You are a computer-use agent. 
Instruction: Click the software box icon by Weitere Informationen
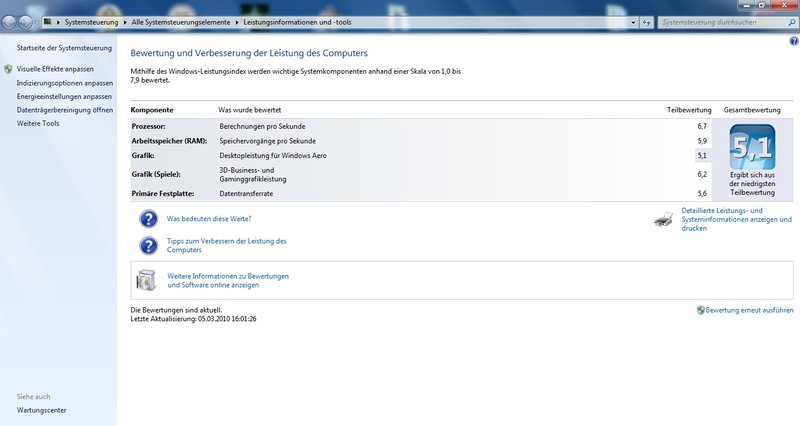146,280
